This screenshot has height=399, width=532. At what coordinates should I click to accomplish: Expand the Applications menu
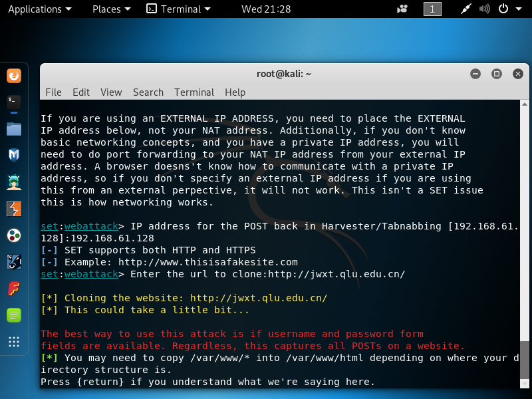pos(40,9)
